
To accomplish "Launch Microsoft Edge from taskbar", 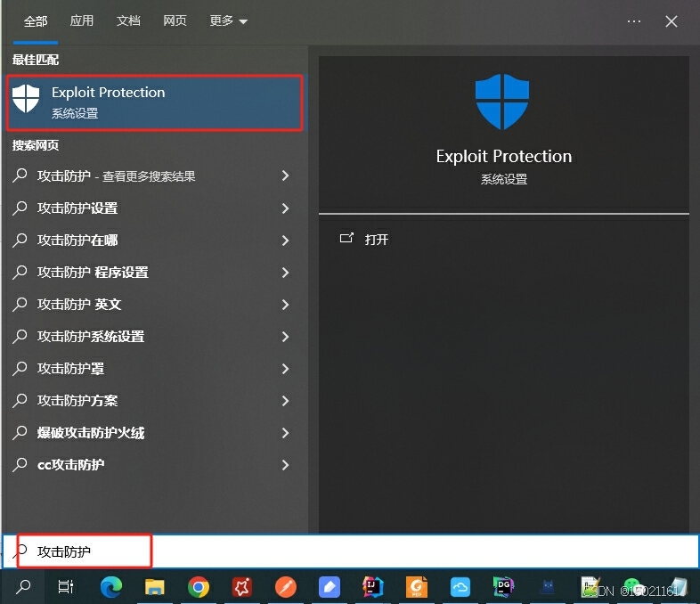I will click(x=111, y=587).
